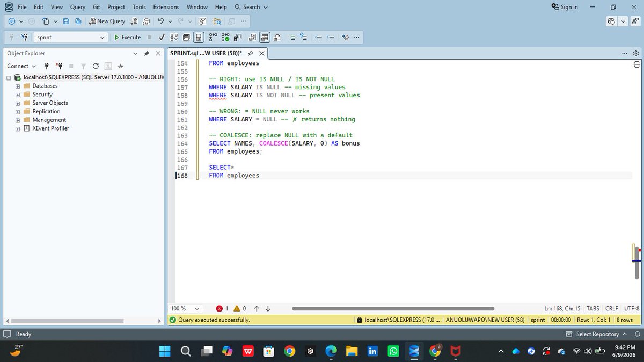Click error count indicator in editor footer
The height and width of the screenshot is (362, 644).
point(222,308)
